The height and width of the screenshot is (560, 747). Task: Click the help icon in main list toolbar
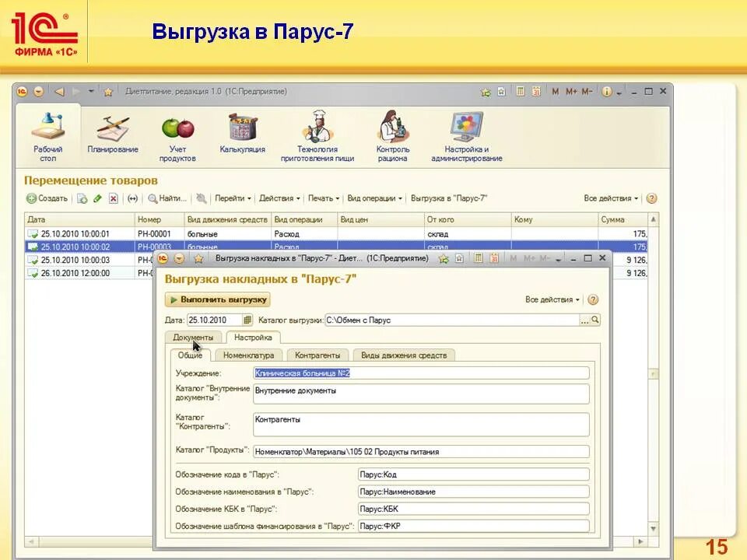point(652,198)
